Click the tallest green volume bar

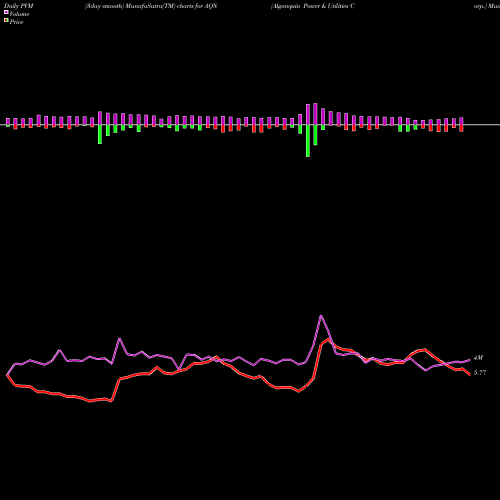click(x=308, y=141)
